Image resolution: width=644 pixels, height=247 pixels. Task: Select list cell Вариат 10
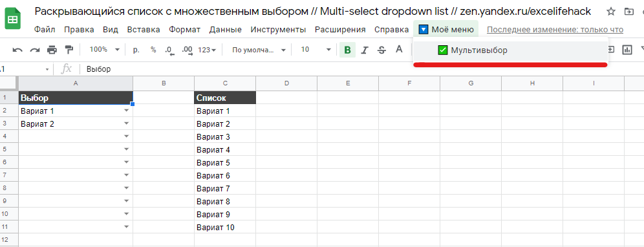225,227
